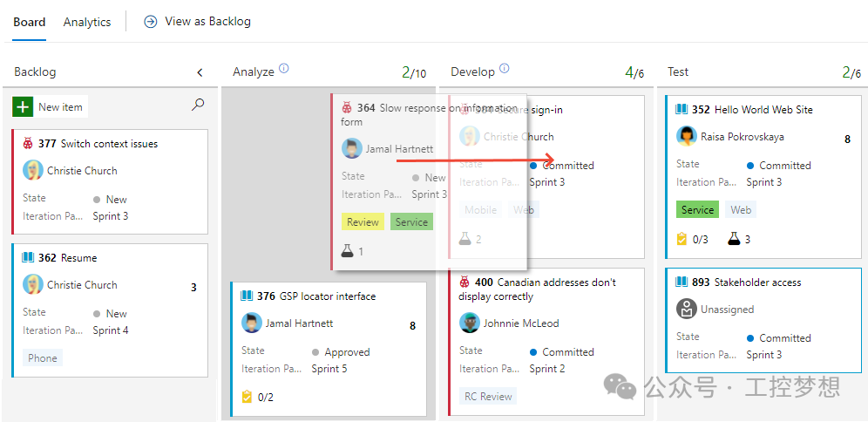Click the bug icon on item 400
The image size is (868, 422).
coord(465,282)
